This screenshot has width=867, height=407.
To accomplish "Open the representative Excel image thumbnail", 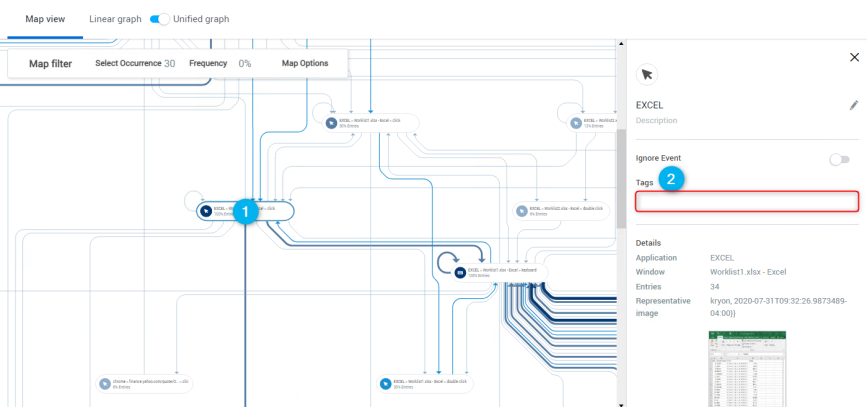I will coord(747,369).
